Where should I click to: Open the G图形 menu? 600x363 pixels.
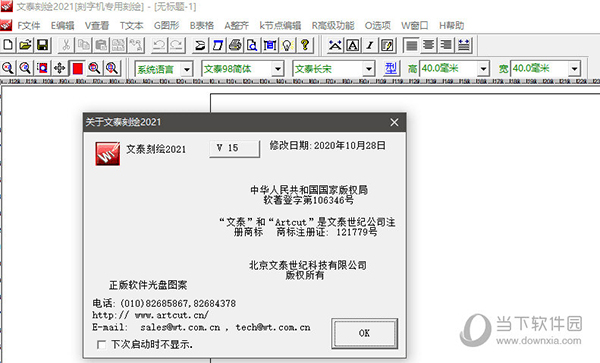[x=166, y=26]
